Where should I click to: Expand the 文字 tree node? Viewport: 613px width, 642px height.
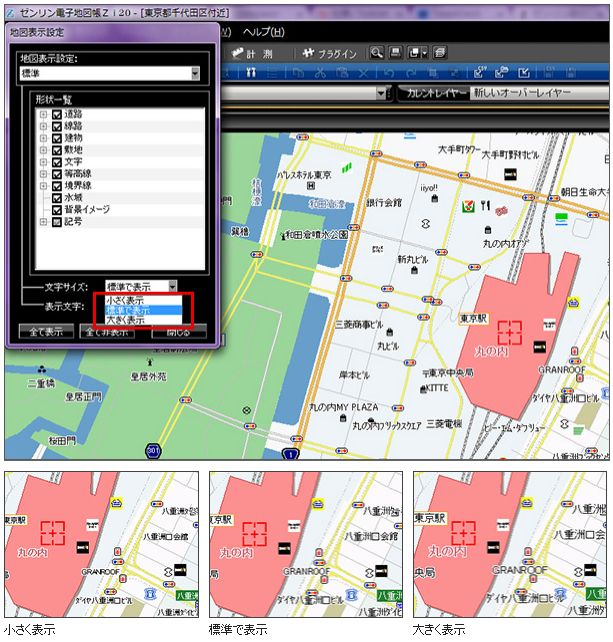[x=43, y=162]
